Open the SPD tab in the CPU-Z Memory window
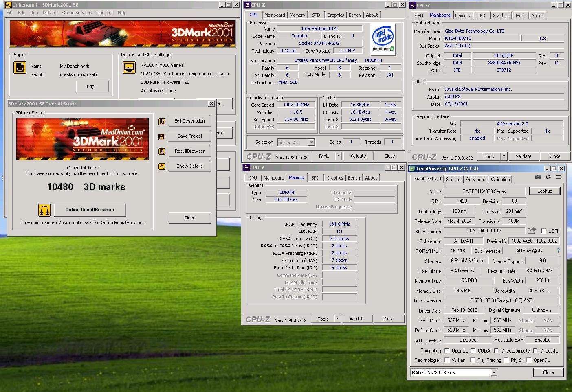572x392 pixels. tap(315, 178)
